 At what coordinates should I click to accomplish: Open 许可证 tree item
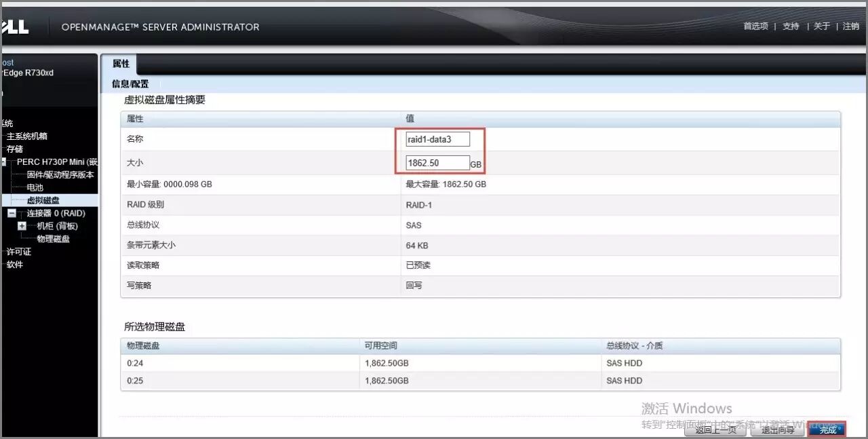19,252
